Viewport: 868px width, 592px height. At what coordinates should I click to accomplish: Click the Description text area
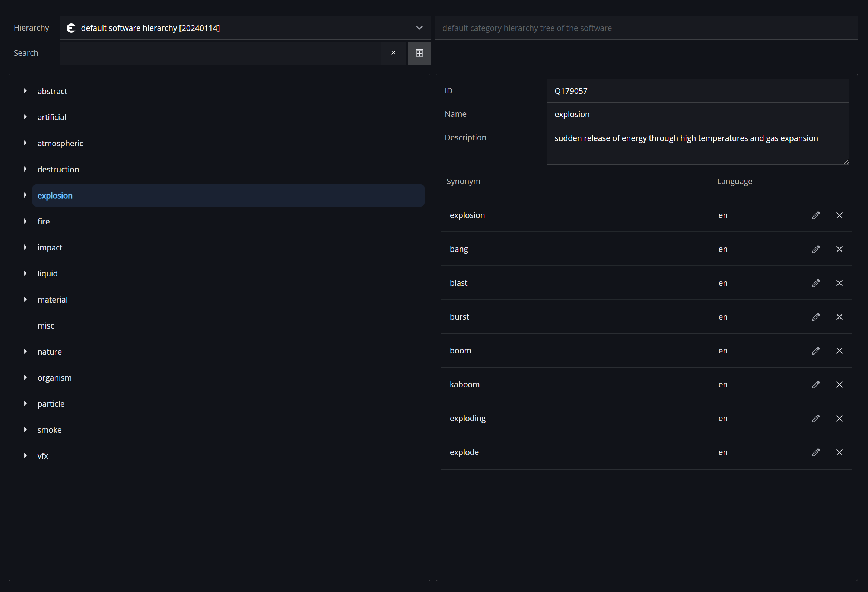[x=699, y=145]
